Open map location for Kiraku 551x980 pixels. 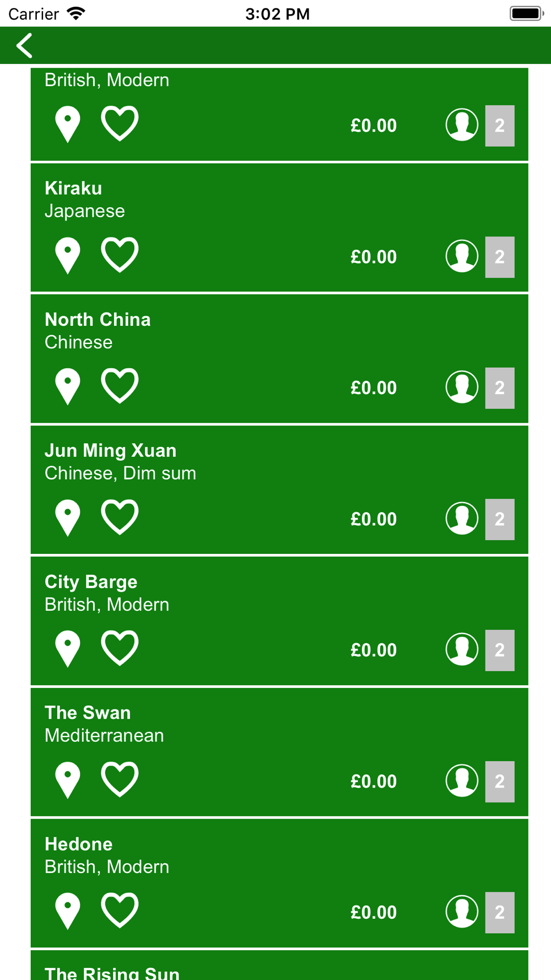pyautogui.click(x=68, y=256)
